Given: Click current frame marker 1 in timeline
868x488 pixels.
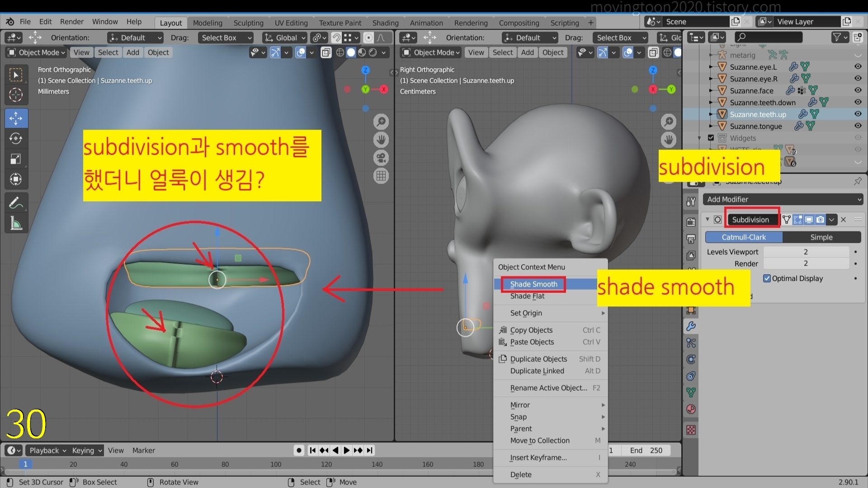Looking at the screenshot, I should coord(25,464).
